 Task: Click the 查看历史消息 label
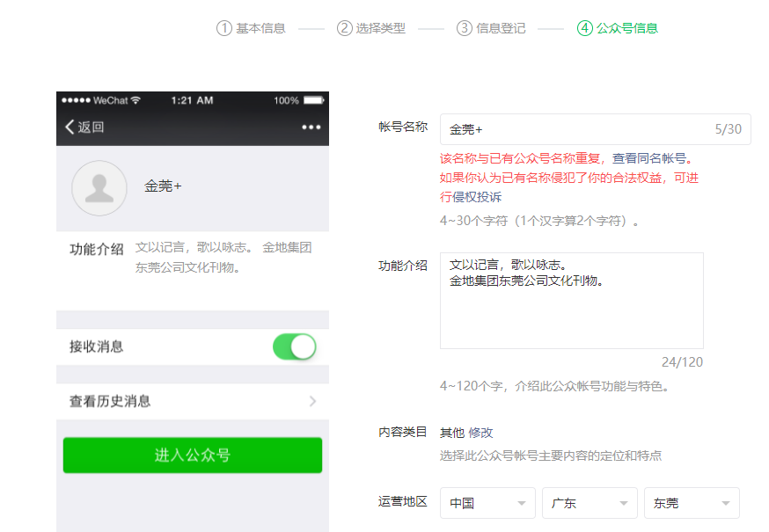coord(110,402)
